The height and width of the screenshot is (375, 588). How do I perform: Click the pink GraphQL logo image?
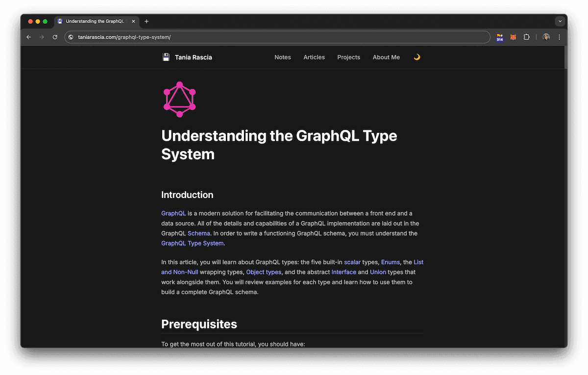tap(179, 100)
